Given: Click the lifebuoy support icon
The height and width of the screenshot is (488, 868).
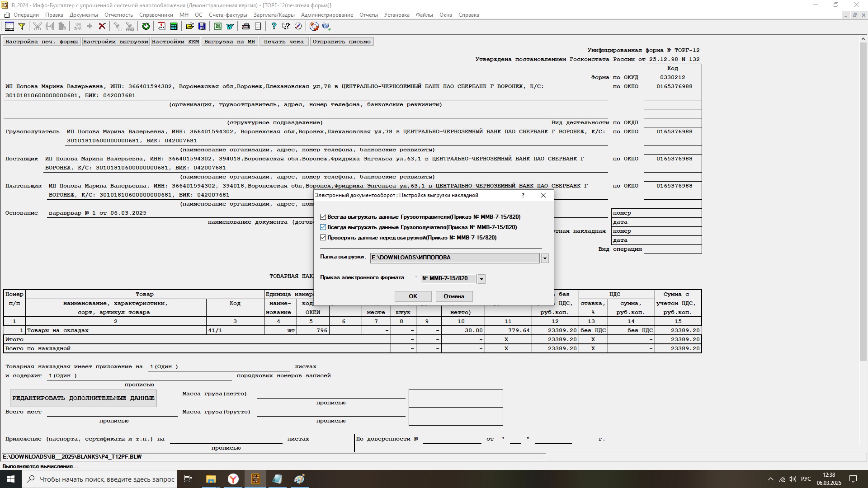Looking at the screenshot, I should [x=314, y=27].
